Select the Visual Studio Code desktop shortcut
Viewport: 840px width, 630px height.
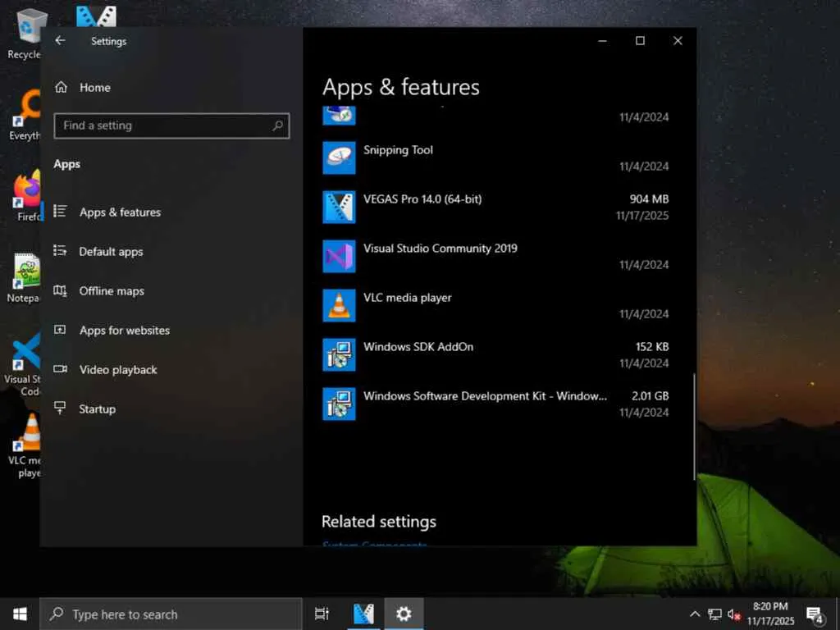pos(24,364)
